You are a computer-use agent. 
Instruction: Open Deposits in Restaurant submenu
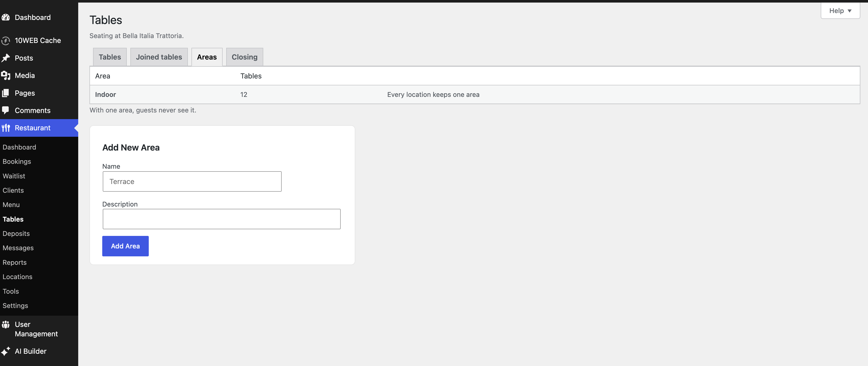(16, 234)
